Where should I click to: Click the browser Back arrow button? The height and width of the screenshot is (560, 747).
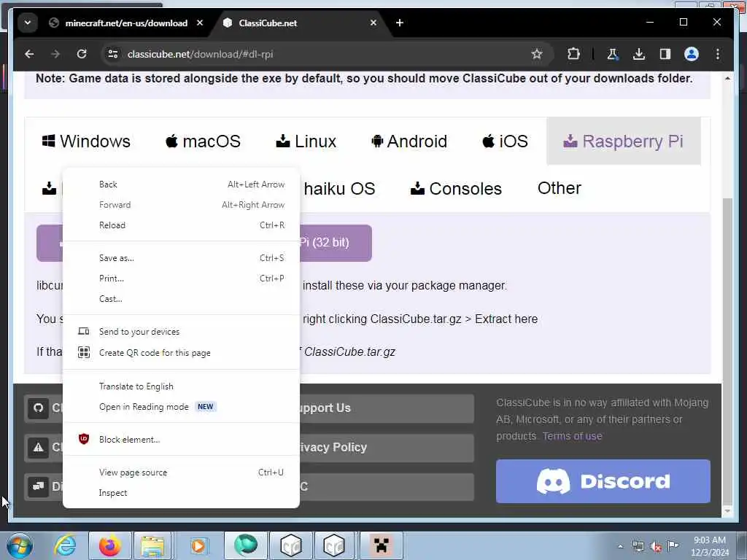29,54
